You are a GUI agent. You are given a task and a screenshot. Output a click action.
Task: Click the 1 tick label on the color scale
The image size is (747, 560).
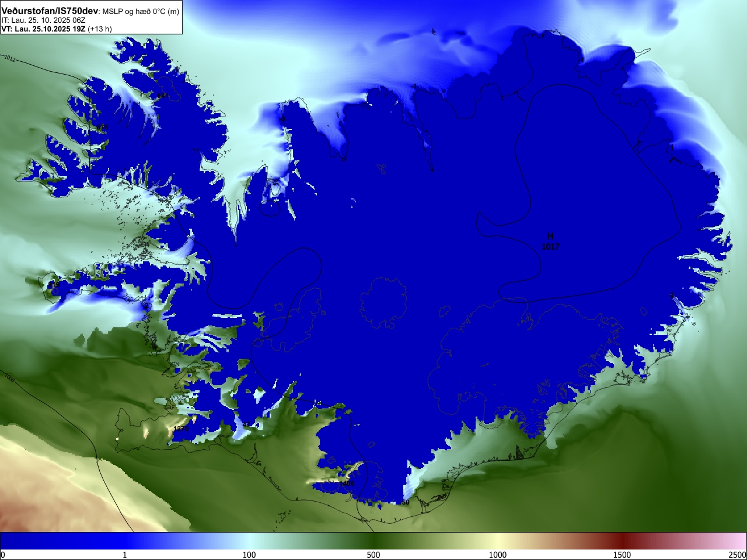(124, 555)
